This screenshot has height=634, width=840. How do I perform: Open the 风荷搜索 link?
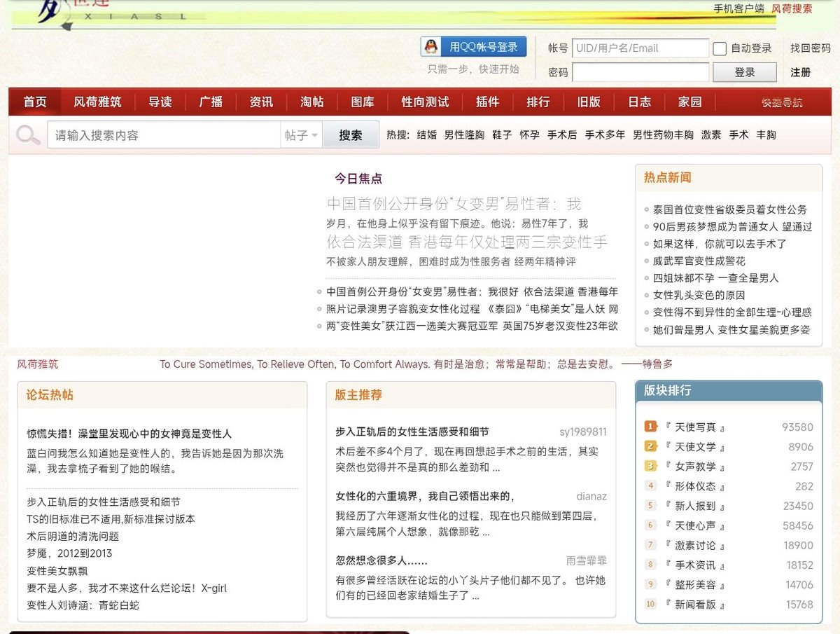click(x=792, y=8)
